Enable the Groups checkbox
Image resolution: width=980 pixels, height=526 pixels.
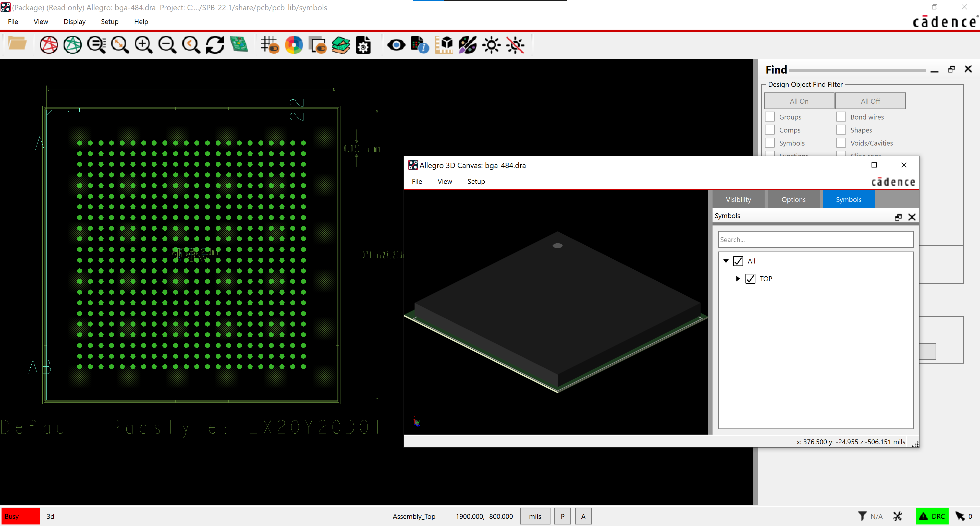(x=770, y=117)
